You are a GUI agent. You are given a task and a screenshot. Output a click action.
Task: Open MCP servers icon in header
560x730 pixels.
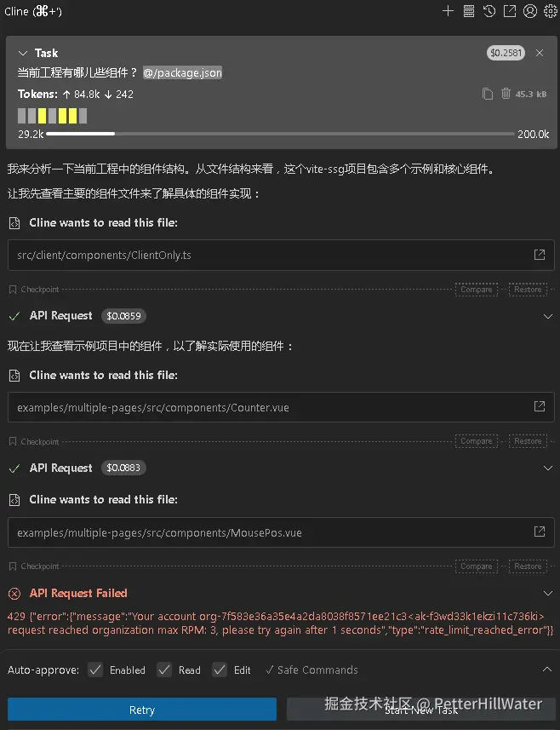tap(469, 11)
